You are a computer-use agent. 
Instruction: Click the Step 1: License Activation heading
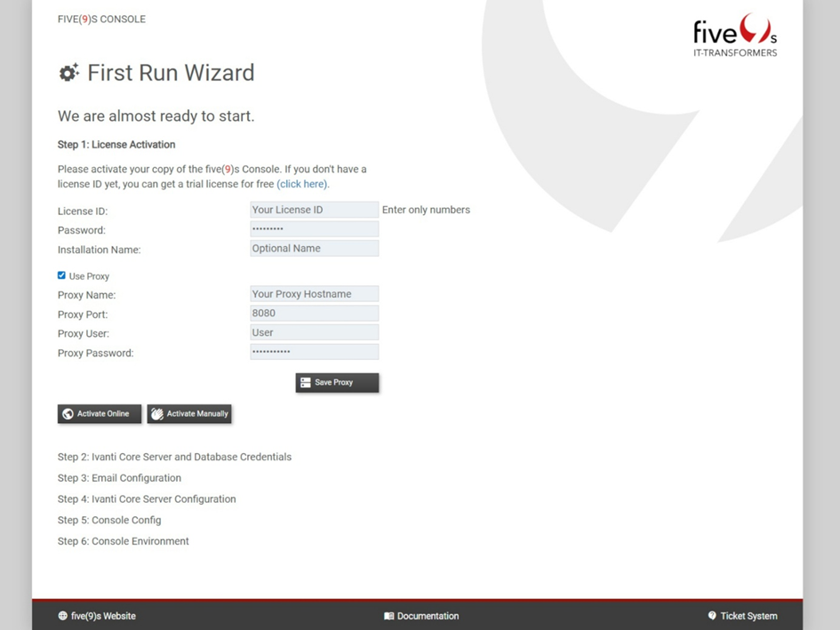[x=116, y=145]
